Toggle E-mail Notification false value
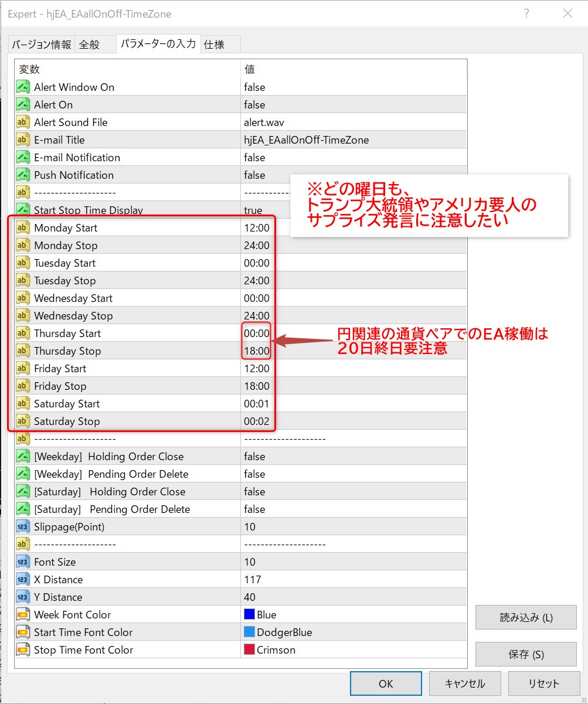Screen dimensions: 588x704 coord(254,158)
